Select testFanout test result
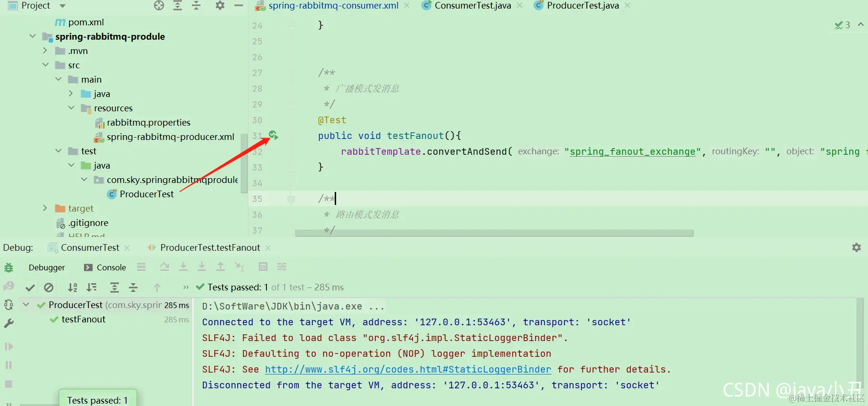This screenshot has width=868, height=406. [84, 319]
